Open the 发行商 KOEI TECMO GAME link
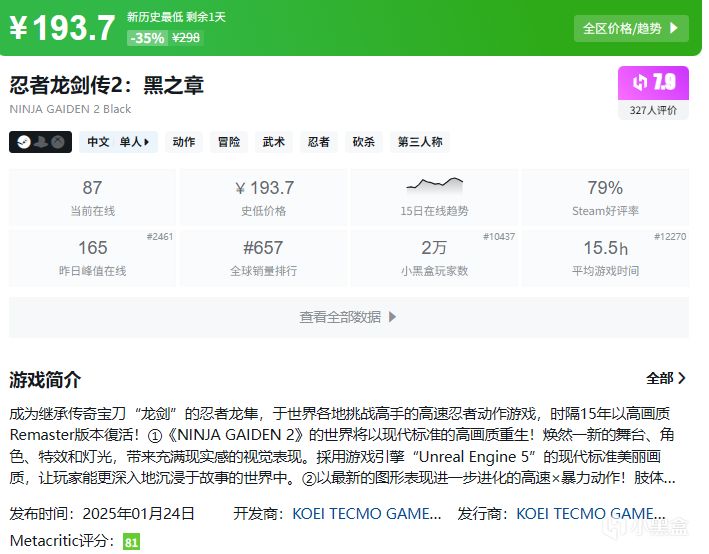The width and height of the screenshot is (709, 554). coord(591,514)
